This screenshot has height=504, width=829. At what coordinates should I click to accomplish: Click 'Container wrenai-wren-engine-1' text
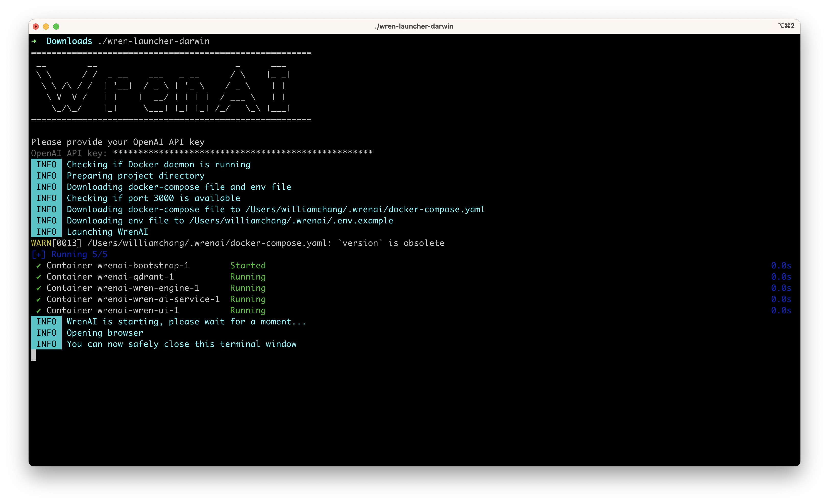point(123,288)
